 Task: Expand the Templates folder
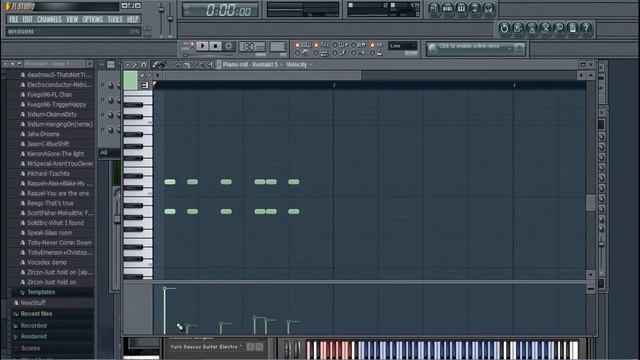[40, 292]
